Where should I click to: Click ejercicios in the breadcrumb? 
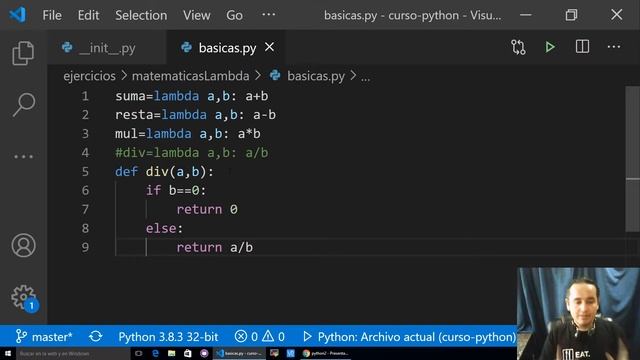(89, 76)
